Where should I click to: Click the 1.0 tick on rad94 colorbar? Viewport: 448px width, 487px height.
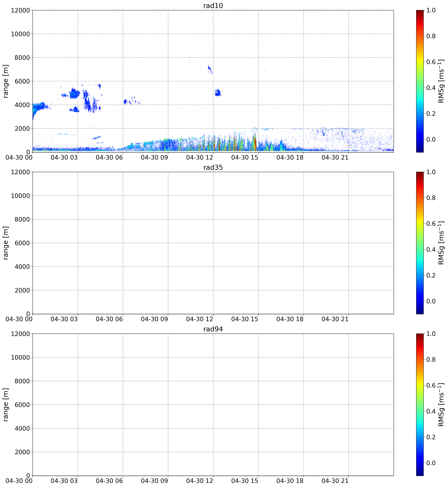tap(431, 334)
